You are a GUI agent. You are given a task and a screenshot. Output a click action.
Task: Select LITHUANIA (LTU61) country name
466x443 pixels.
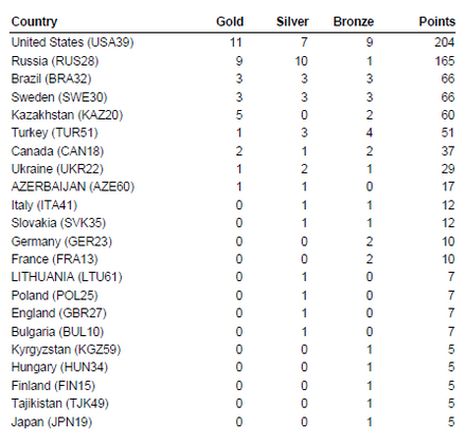click(67, 277)
